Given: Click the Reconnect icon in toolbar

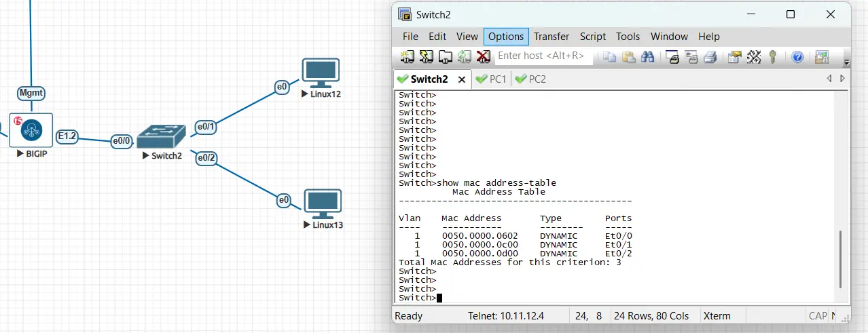Looking at the screenshot, I should (465, 56).
